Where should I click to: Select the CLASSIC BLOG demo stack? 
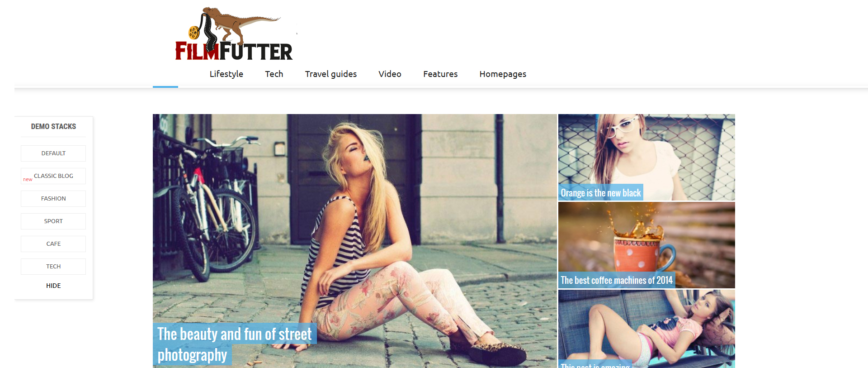(x=53, y=176)
